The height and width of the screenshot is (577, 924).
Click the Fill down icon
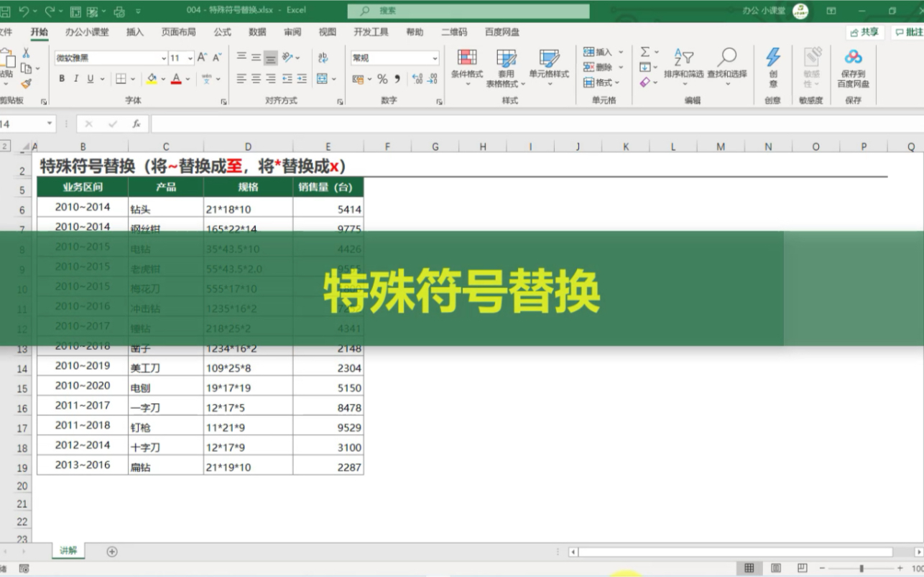(645, 68)
